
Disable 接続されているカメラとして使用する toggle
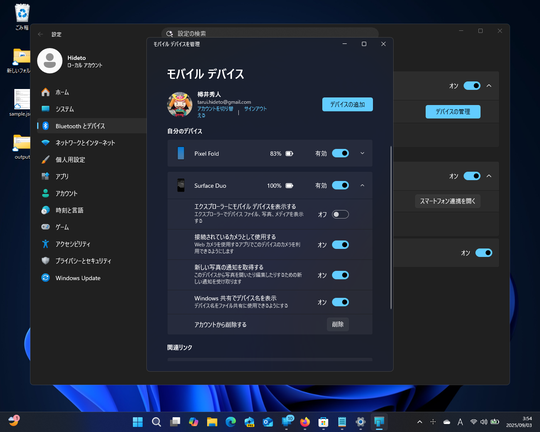[340, 245]
